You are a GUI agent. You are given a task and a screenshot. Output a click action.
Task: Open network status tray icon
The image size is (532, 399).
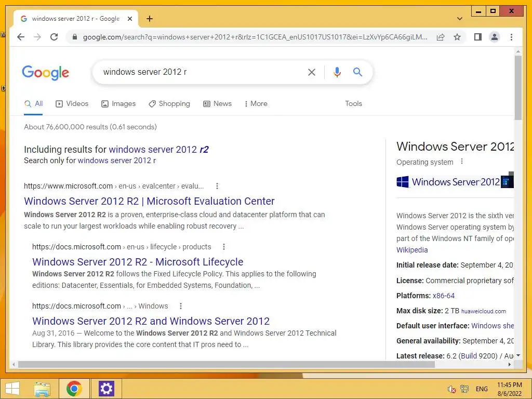pyautogui.click(x=464, y=389)
